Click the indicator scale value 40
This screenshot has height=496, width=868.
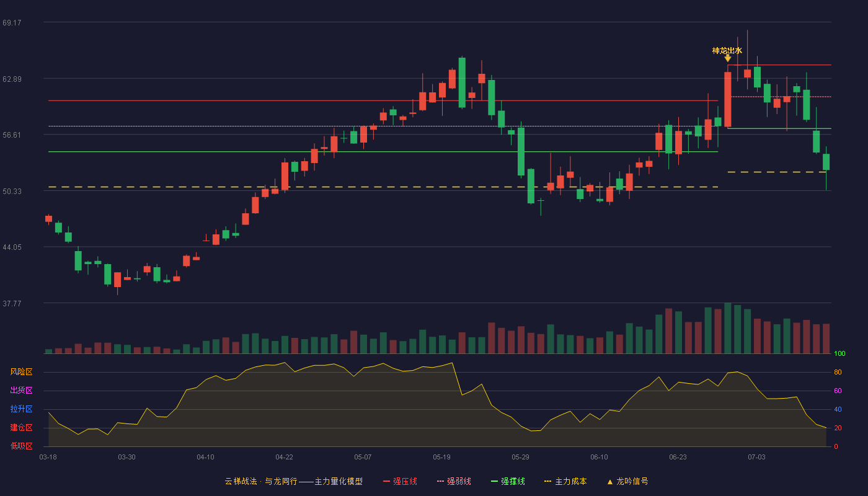click(x=838, y=409)
